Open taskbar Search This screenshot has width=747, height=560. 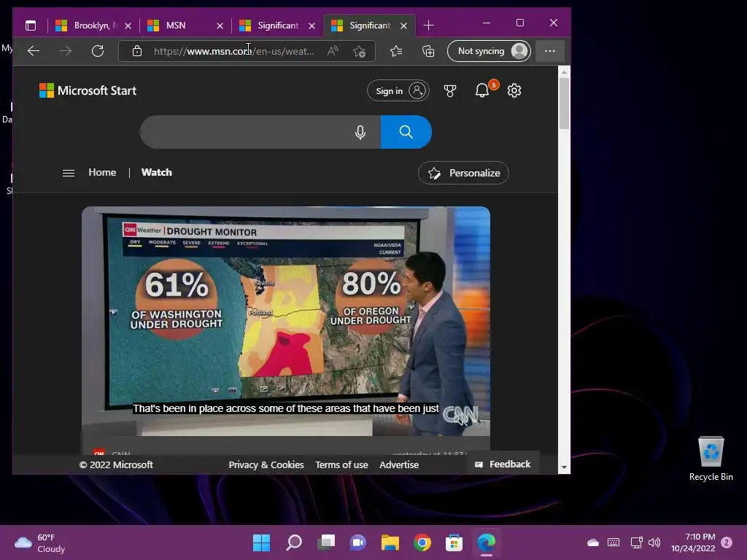click(x=293, y=542)
